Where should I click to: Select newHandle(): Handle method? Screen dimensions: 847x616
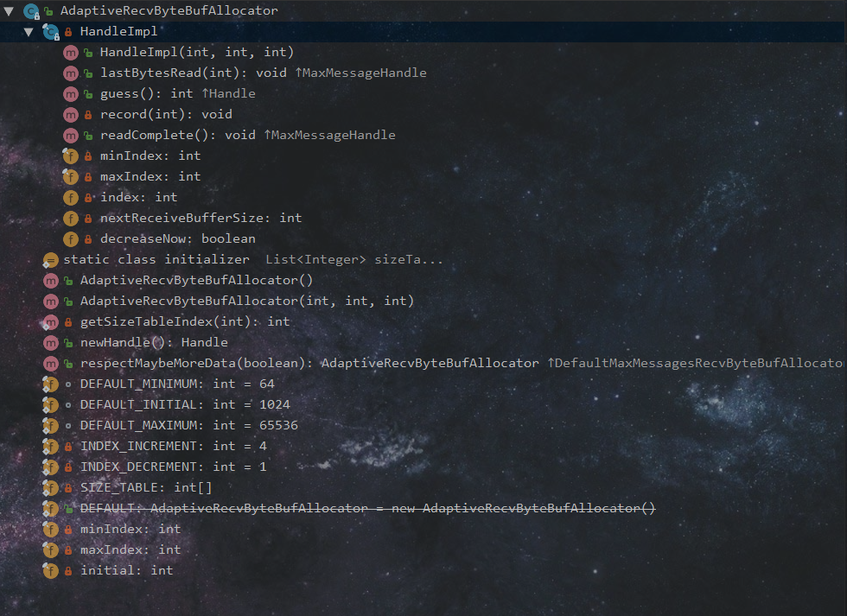point(154,343)
